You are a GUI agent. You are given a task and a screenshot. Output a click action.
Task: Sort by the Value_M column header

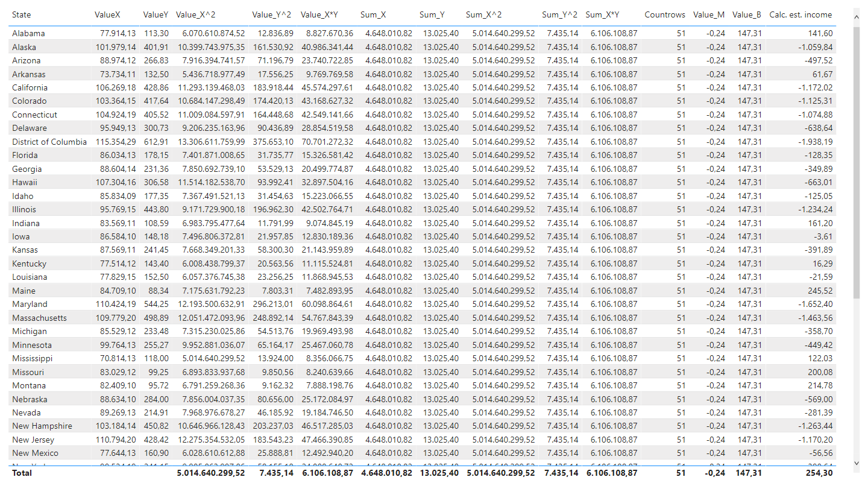pyautogui.click(x=709, y=14)
